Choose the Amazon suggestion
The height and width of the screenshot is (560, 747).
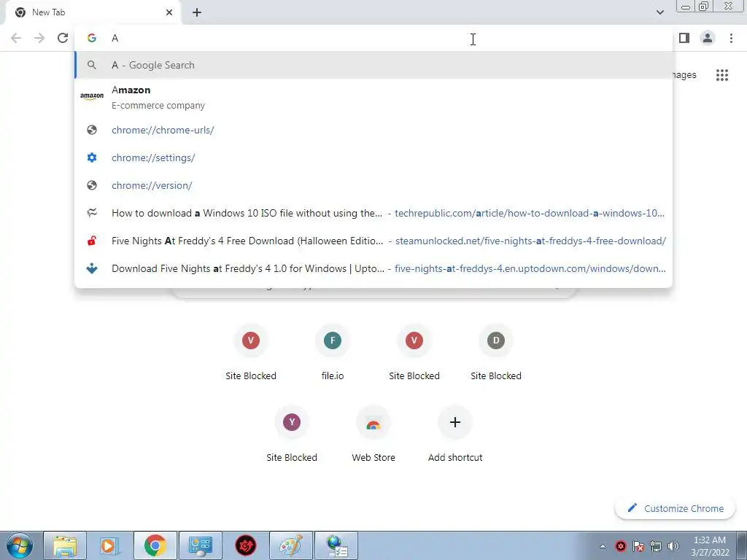[x=373, y=97]
